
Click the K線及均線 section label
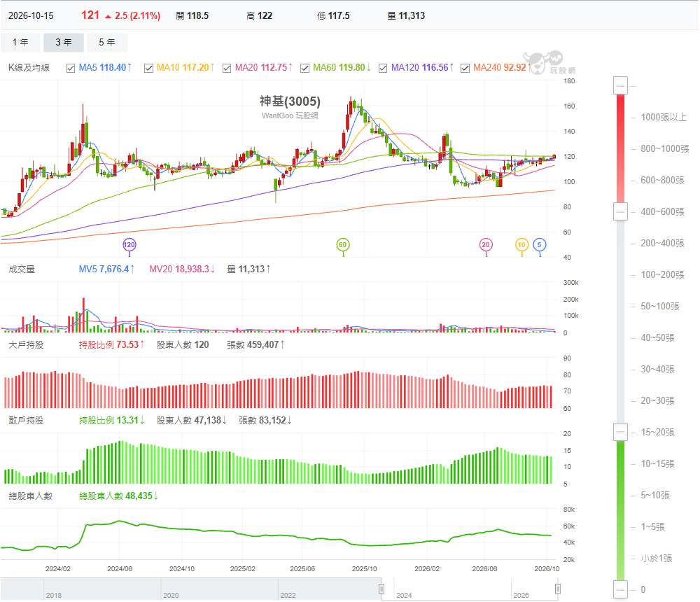[x=29, y=68]
